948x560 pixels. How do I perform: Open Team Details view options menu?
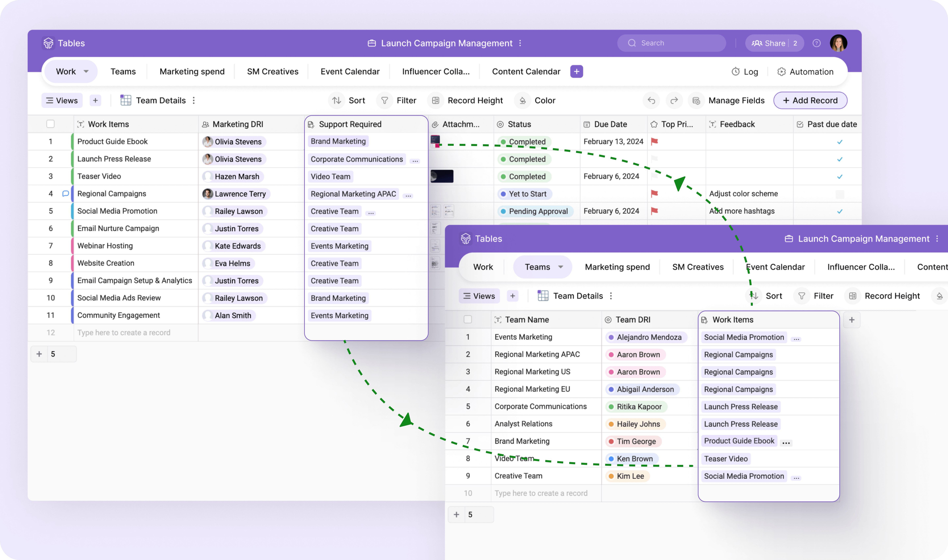(194, 100)
